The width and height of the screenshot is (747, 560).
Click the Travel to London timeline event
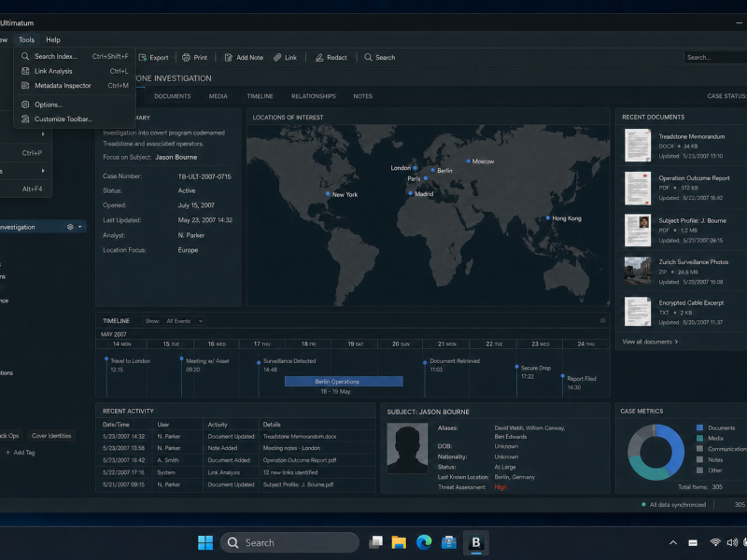click(130, 365)
